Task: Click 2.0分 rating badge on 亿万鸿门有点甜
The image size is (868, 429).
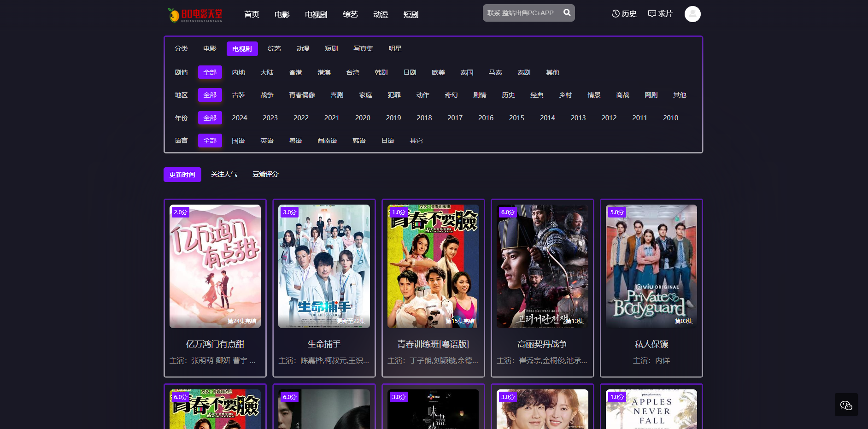Action: [x=181, y=212]
